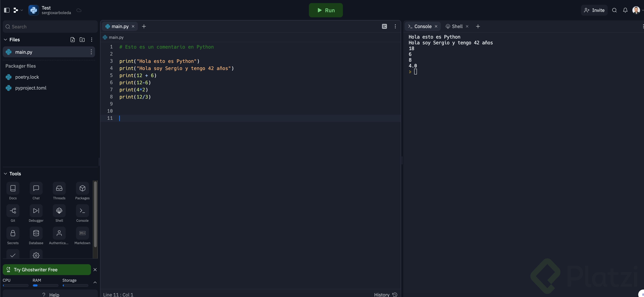The image size is (644, 297).
Task: Place cursor on line 5 print(12 + 6)
Action: (x=138, y=75)
